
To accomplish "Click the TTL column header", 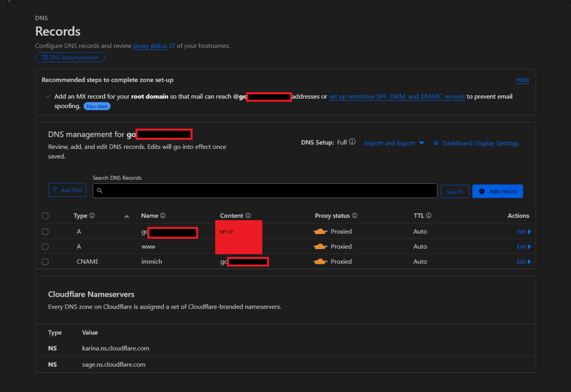I will coord(419,216).
